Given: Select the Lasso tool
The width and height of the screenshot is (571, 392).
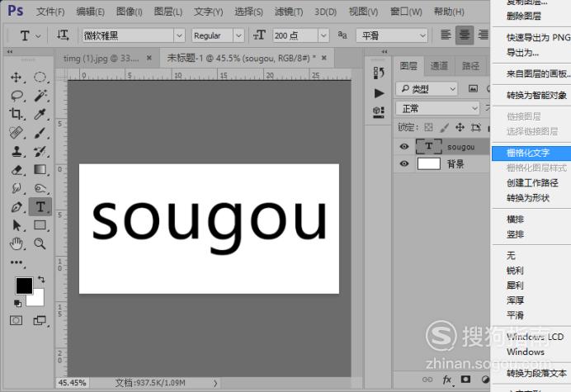Looking at the screenshot, I should [x=17, y=96].
